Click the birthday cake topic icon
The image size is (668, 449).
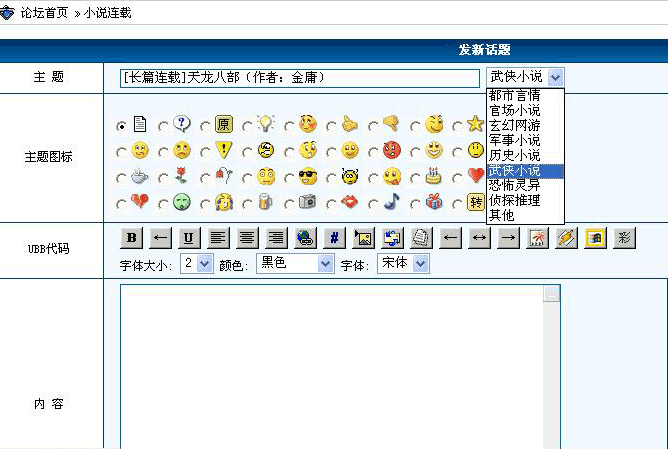click(433, 176)
